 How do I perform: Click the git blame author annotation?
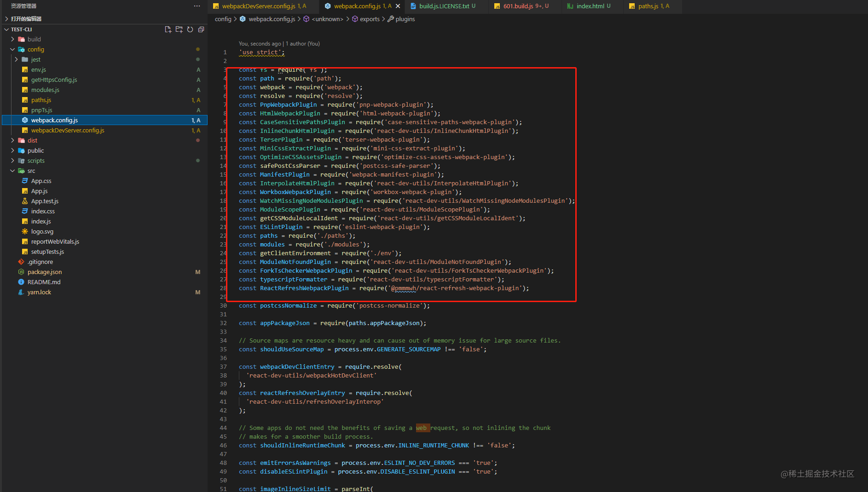point(279,44)
